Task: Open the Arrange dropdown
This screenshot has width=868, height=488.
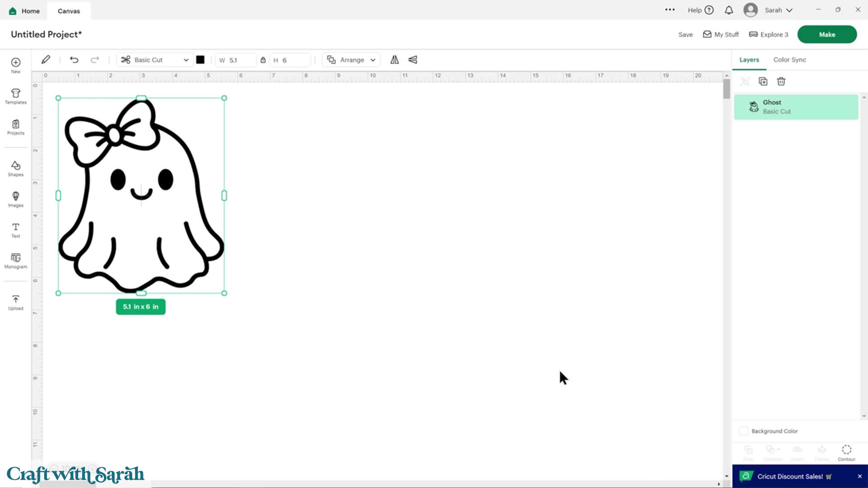Action: point(351,60)
